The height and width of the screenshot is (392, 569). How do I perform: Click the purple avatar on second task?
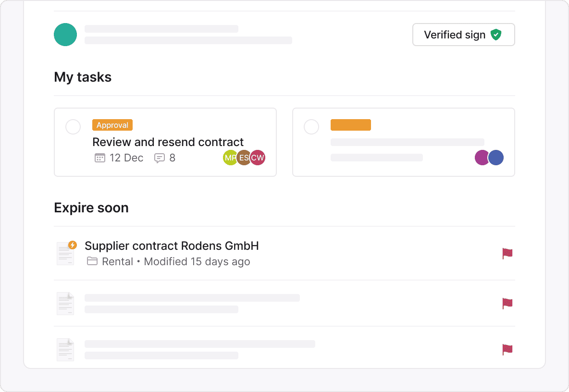pos(482,158)
